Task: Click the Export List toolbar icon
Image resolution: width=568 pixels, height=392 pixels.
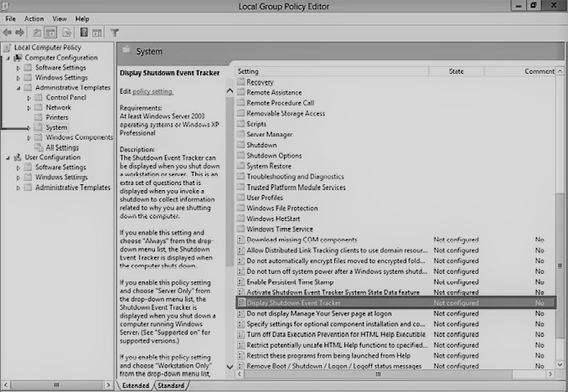Action: pyautogui.click(x=67, y=33)
